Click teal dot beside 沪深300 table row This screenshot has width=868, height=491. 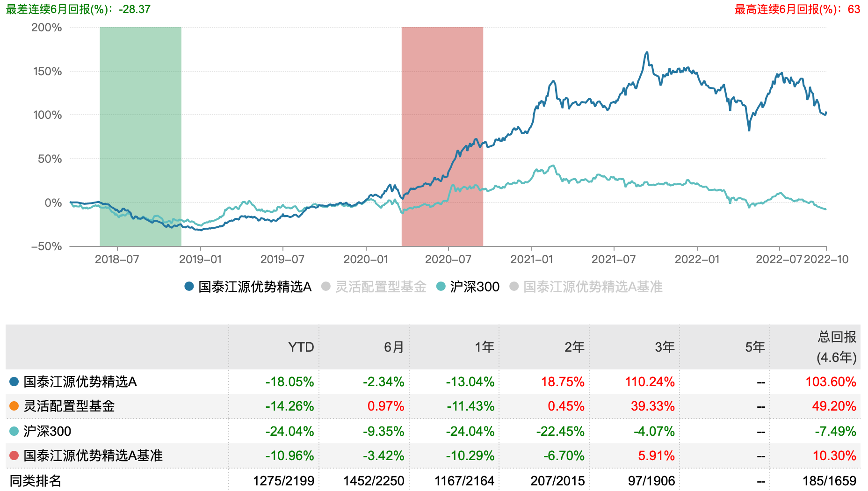click(x=14, y=431)
